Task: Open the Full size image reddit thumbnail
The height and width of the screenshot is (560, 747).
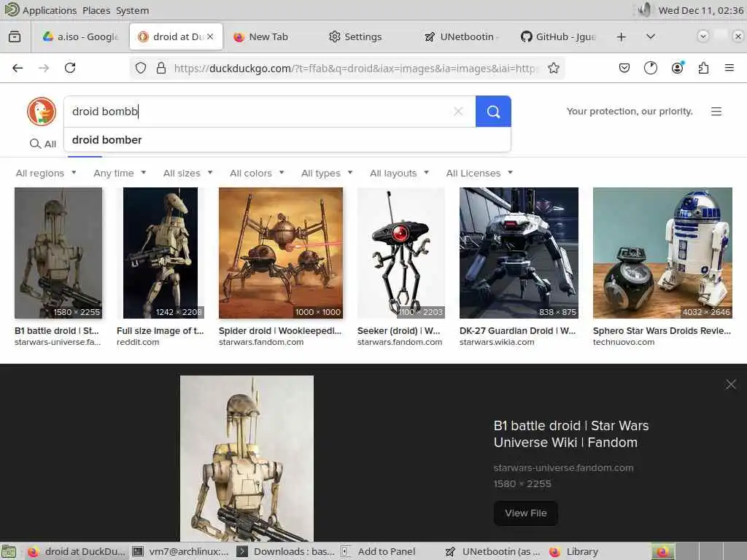Action: point(160,253)
